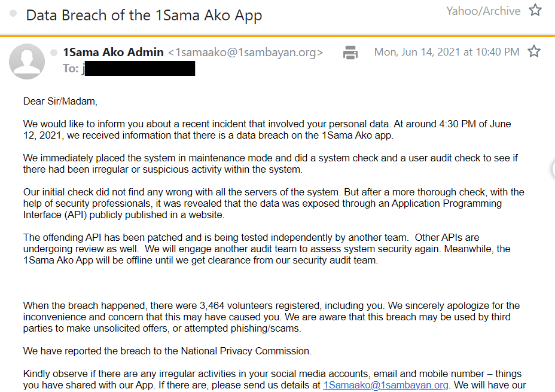Click the paragraph starting 'We immediately placed the system'
Image resolution: width=555 pixels, height=392 pixels.
point(270,164)
